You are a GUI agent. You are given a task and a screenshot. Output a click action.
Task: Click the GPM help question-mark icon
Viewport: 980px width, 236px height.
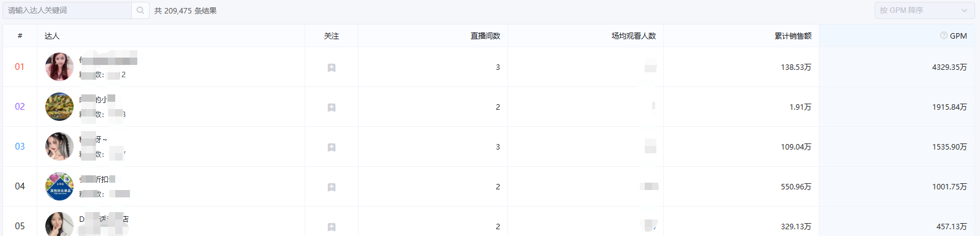point(944,36)
